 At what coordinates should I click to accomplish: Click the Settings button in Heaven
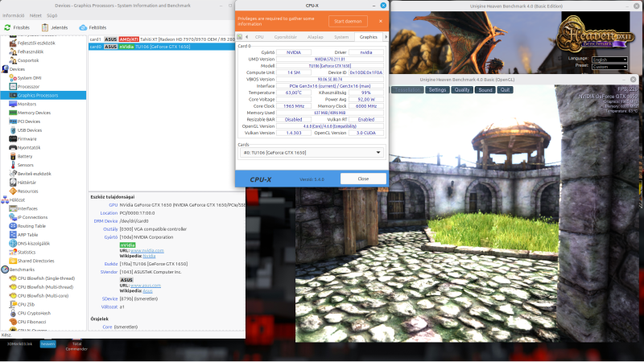point(437,90)
